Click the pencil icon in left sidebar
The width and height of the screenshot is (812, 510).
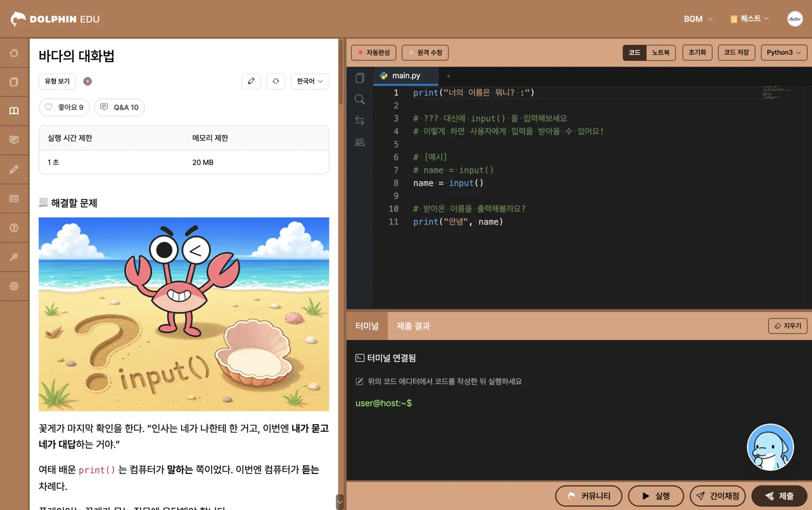pos(14,169)
